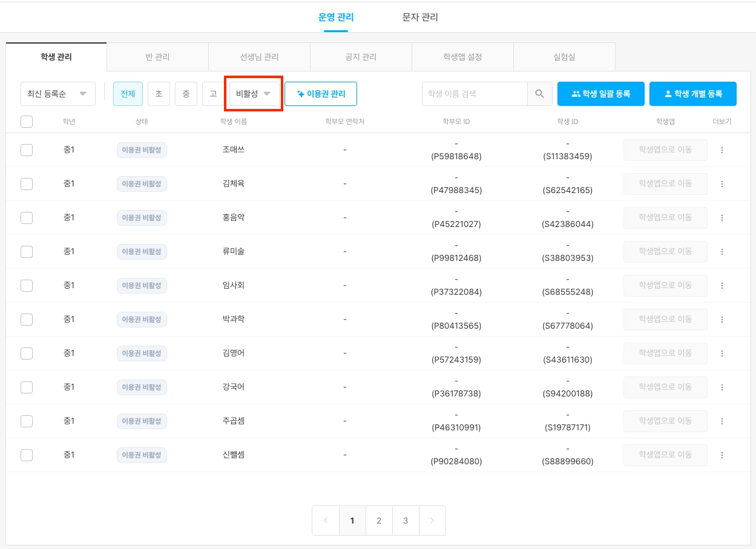Go to page 3
756x549 pixels.
pos(406,521)
